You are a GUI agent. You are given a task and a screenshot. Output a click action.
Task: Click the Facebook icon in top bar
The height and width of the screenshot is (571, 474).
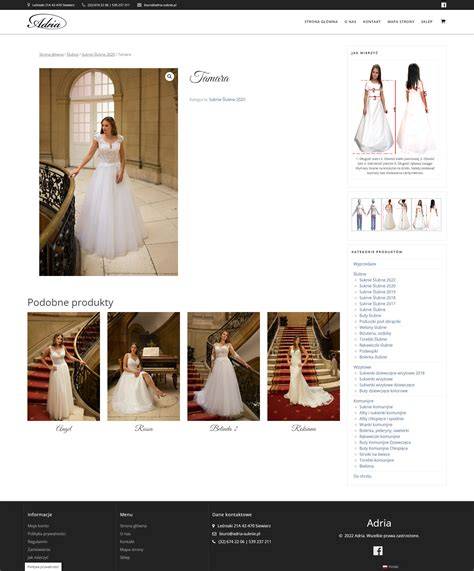[x=444, y=5]
